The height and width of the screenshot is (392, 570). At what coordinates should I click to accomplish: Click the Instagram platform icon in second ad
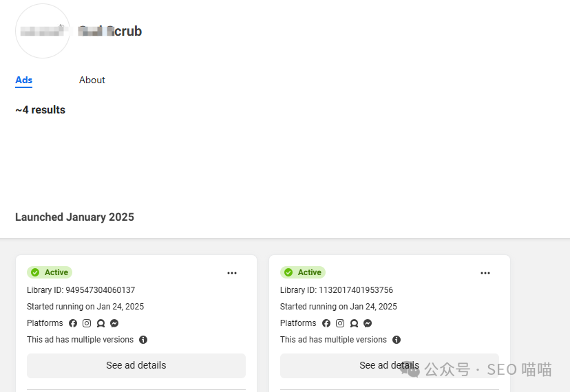pyautogui.click(x=340, y=323)
